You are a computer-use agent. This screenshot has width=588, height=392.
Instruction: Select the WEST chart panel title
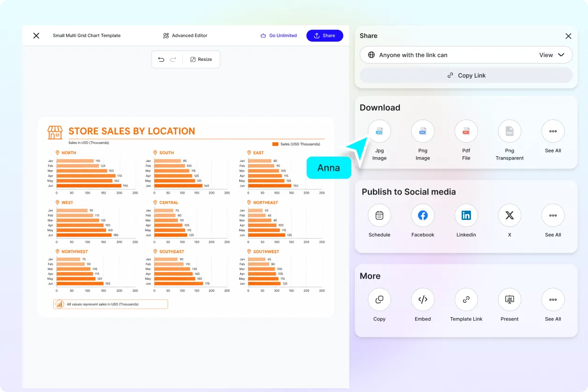[x=67, y=203]
